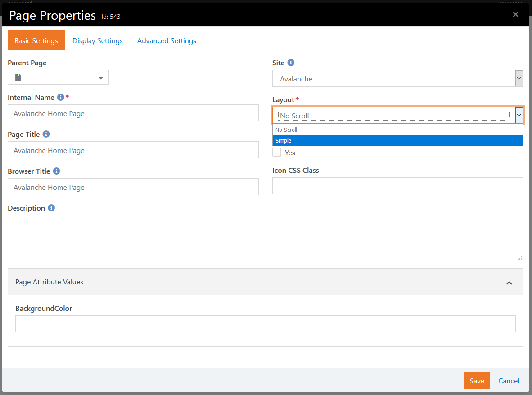Click the Layout dropdown showing No Scroll

click(x=397, y=115)
